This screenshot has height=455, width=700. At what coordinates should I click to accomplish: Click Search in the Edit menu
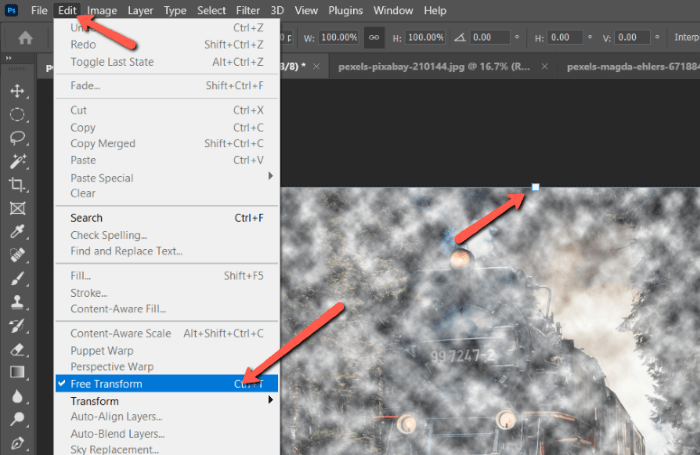(86, 218)
